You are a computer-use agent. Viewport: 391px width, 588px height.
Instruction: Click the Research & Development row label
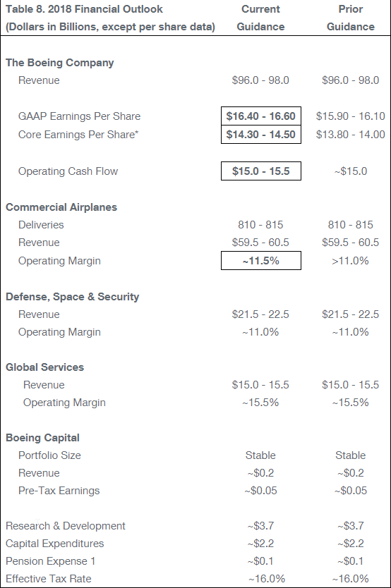66,526
